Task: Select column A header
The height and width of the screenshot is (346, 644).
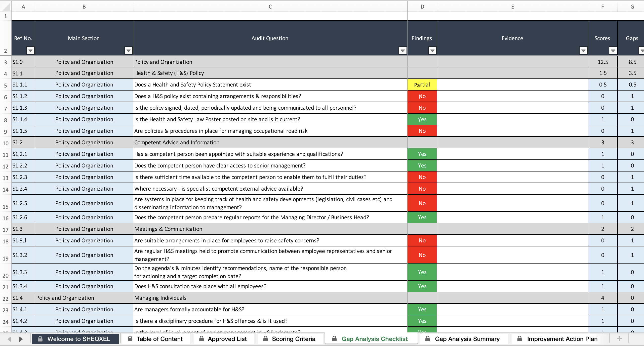Action: click(23, 7)
